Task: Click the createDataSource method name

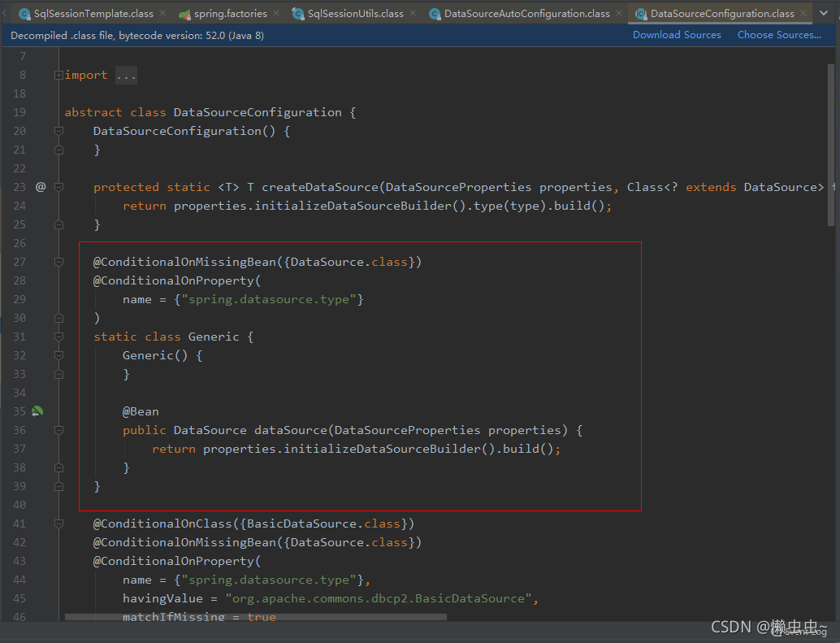Action: [320, 187]
